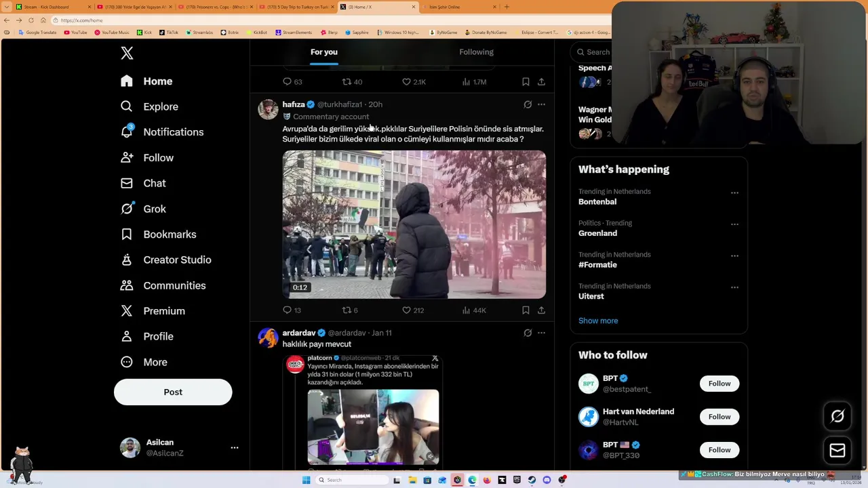Open the quoted platcorn tweet image
The height and width of the screenshot is (488, 868).
(373, 427)
